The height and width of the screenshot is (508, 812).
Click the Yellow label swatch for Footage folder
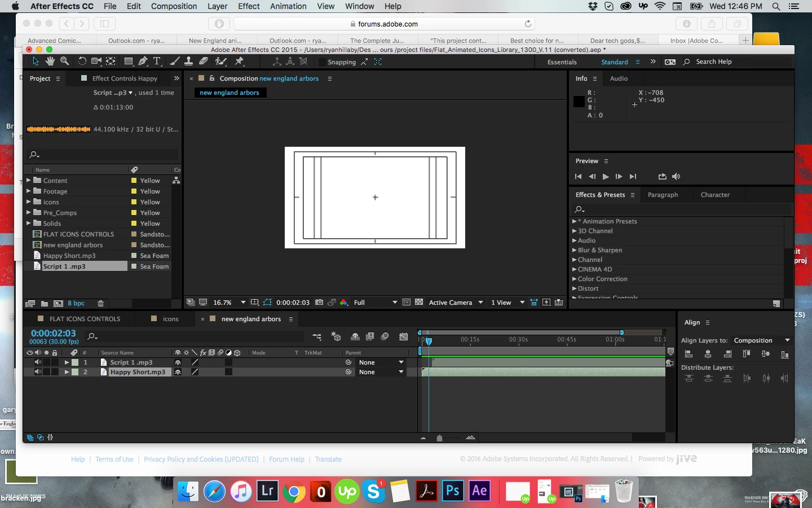pyautogui.click(x=134, y=191)
